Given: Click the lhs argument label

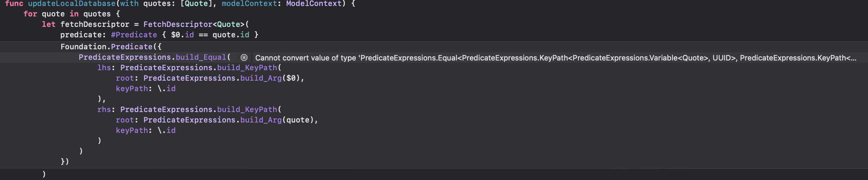Looking at the screenshot, I should click(104, 68).
